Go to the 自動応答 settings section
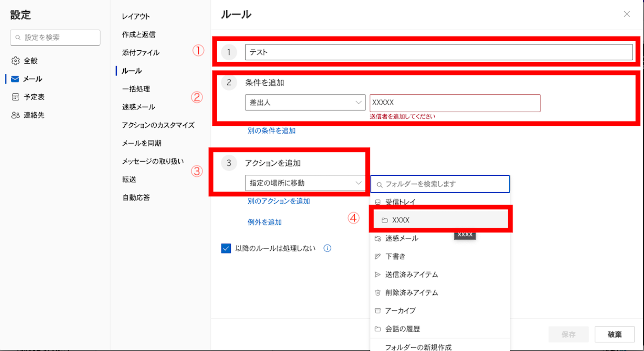Screen dimensions: 644x351 click(136, 198)
